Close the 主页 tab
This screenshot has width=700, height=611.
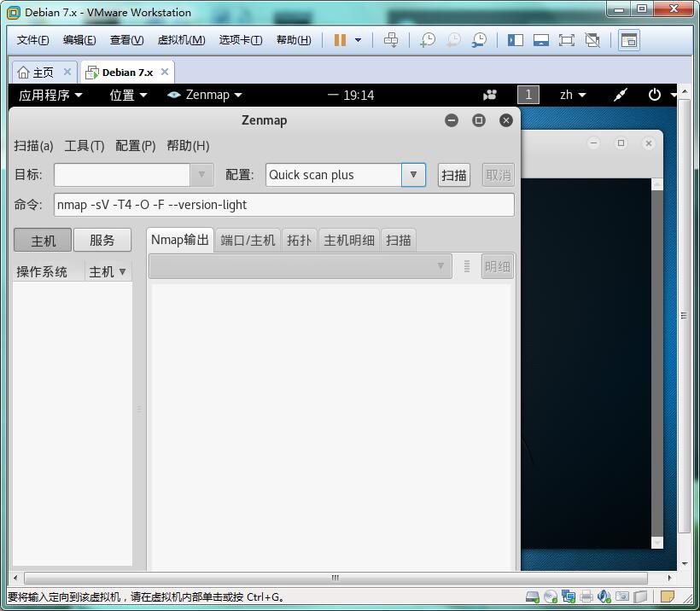[67, 72]
